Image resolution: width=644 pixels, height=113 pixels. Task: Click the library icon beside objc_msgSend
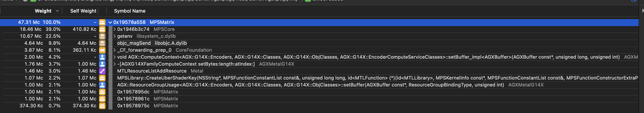(x=102, y=43)
